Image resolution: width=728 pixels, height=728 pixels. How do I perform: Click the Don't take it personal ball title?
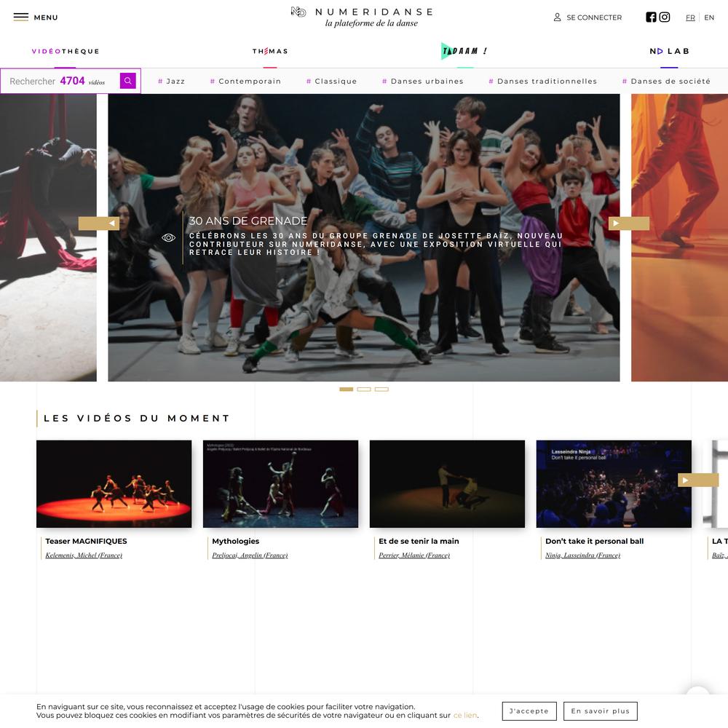tap(594, 541)
